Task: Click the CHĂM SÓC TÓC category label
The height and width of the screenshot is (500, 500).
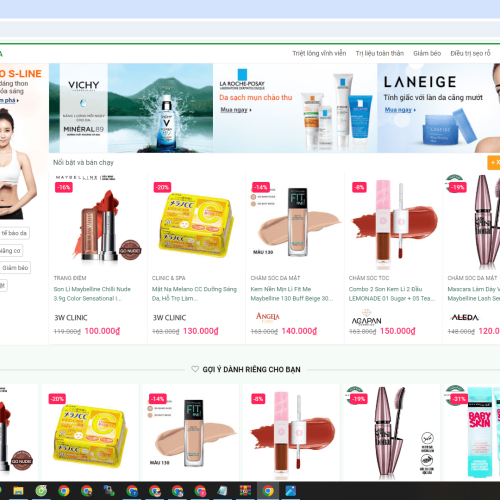Action: tap(369, 278)
